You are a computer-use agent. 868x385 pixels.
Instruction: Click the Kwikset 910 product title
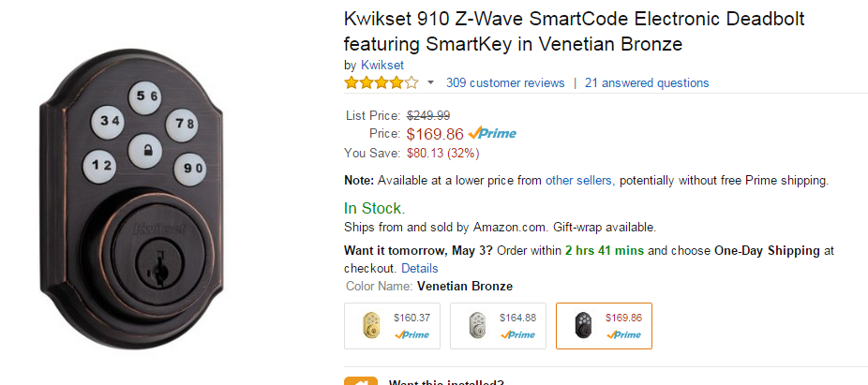pyautogui.click(x=574, y=31)
